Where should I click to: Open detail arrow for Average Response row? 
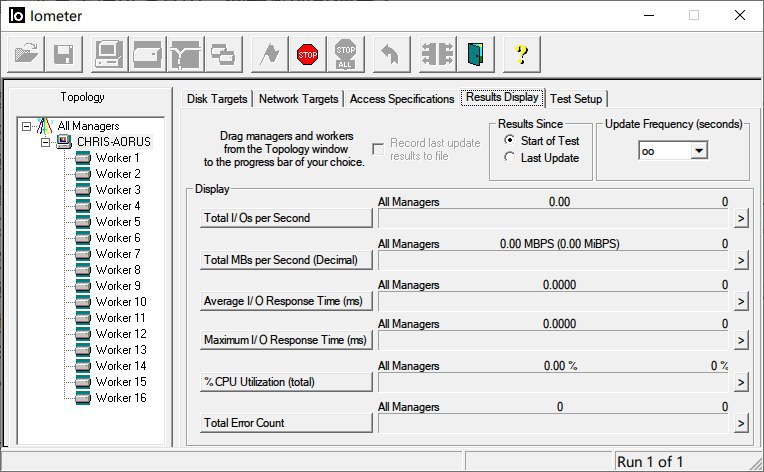point(741,302)
